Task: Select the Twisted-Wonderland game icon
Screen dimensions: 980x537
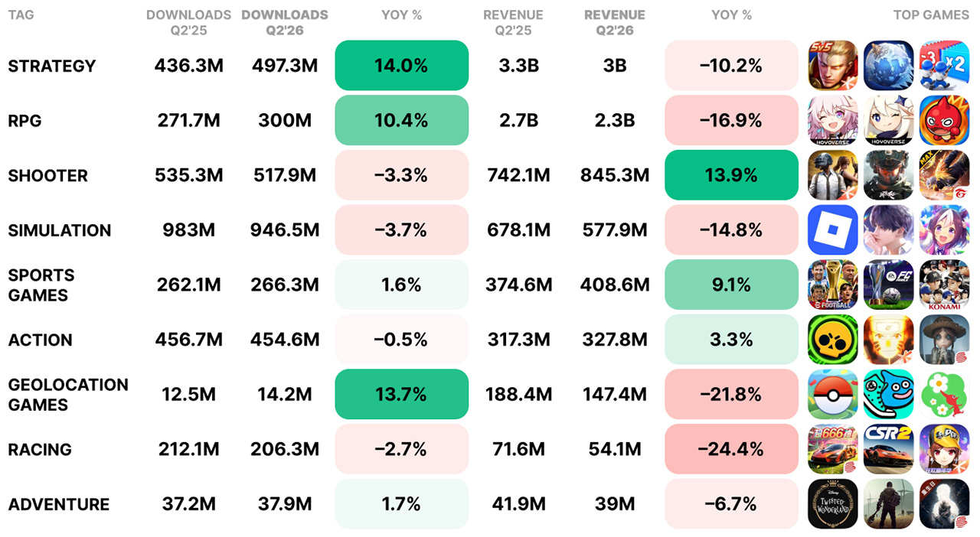Action: click(833, 504)
